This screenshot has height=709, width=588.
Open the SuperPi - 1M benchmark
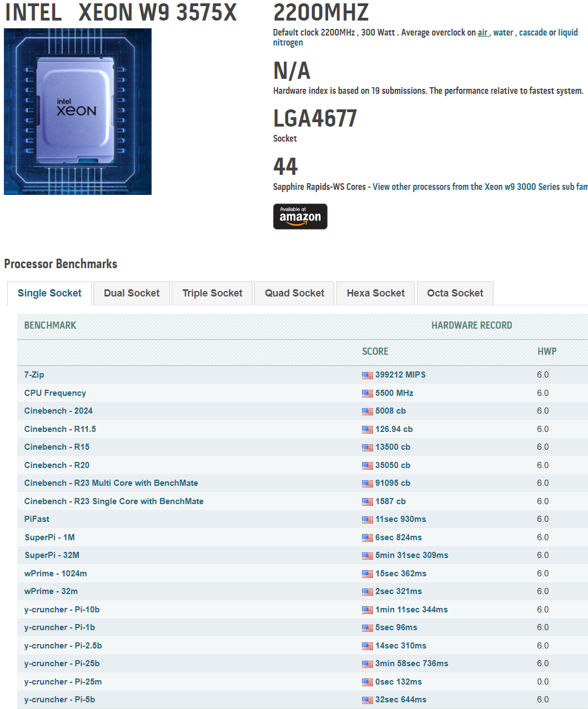pos(49,537)
